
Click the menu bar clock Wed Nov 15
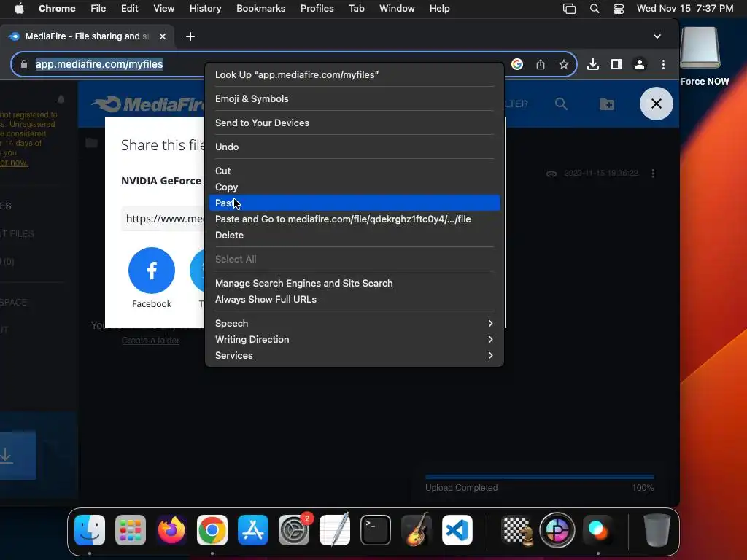tap(684, 9)
